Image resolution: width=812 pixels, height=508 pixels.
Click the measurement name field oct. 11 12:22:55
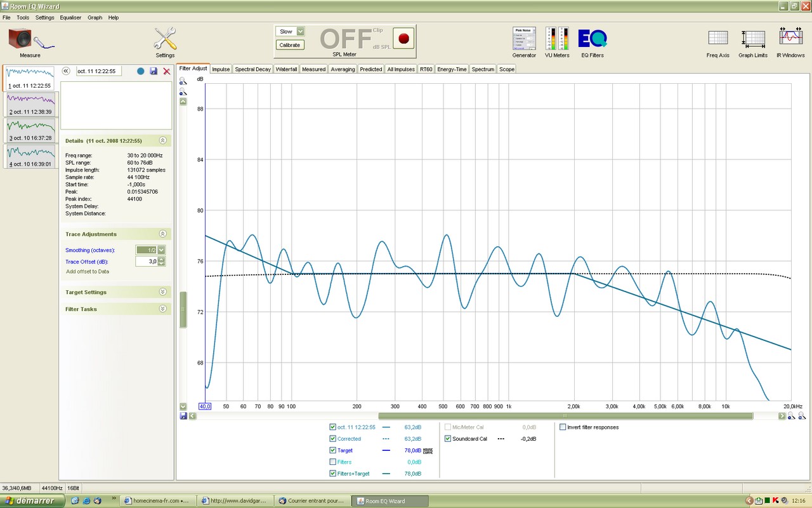tap(98, 71)
